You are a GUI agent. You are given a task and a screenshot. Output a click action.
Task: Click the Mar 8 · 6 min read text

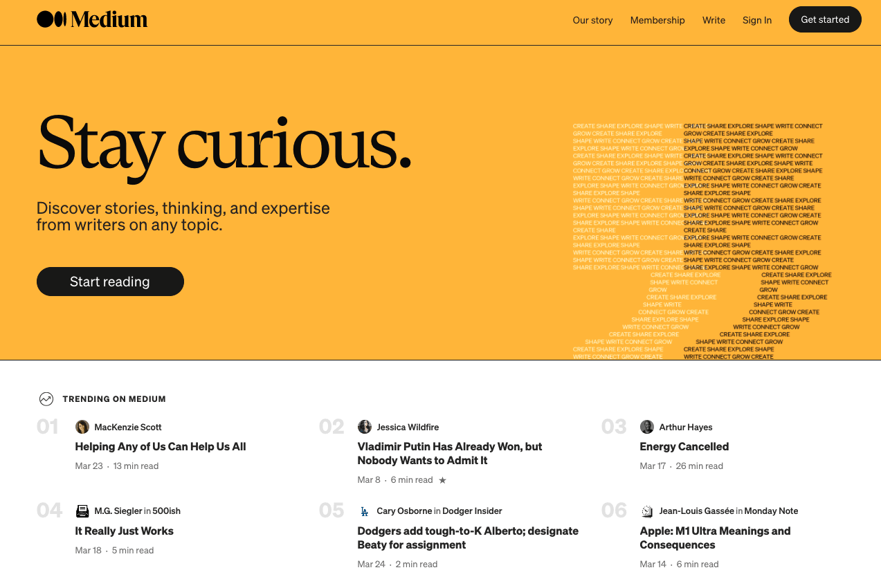point(395,480)
